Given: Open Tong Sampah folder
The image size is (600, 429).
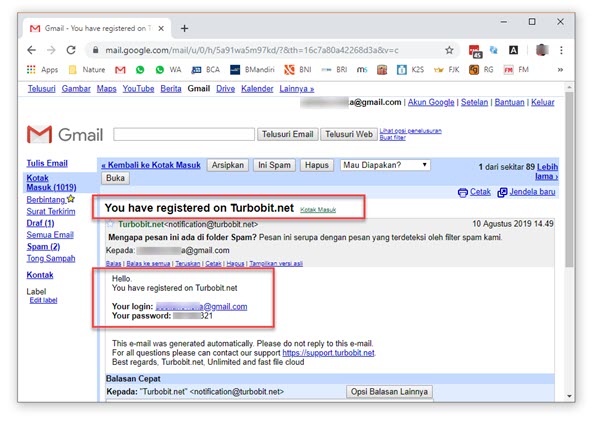Looking at the screenshot, I should click(x=51, y=258).
